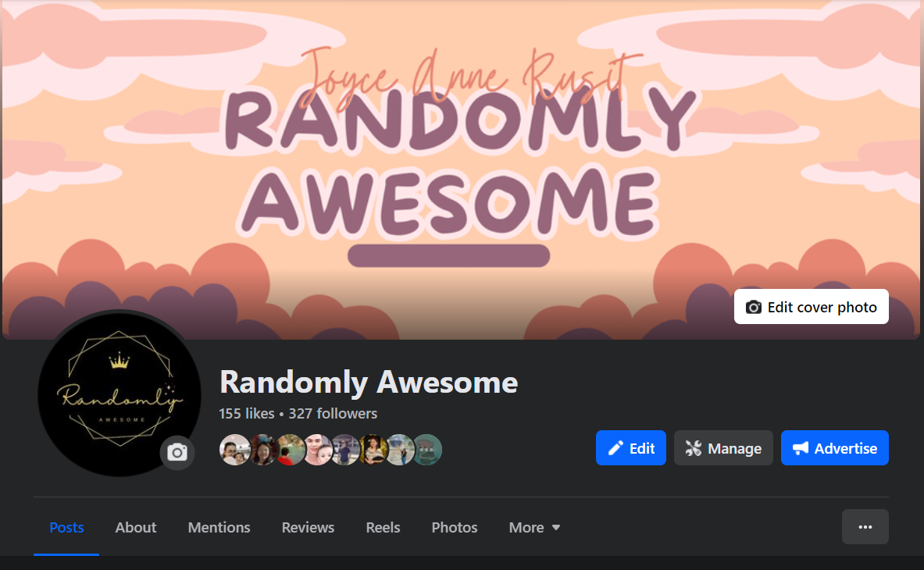The height and width of the screenshot is (570, 924).
Task: Show the Photos tab
Action: pos(455,527)
